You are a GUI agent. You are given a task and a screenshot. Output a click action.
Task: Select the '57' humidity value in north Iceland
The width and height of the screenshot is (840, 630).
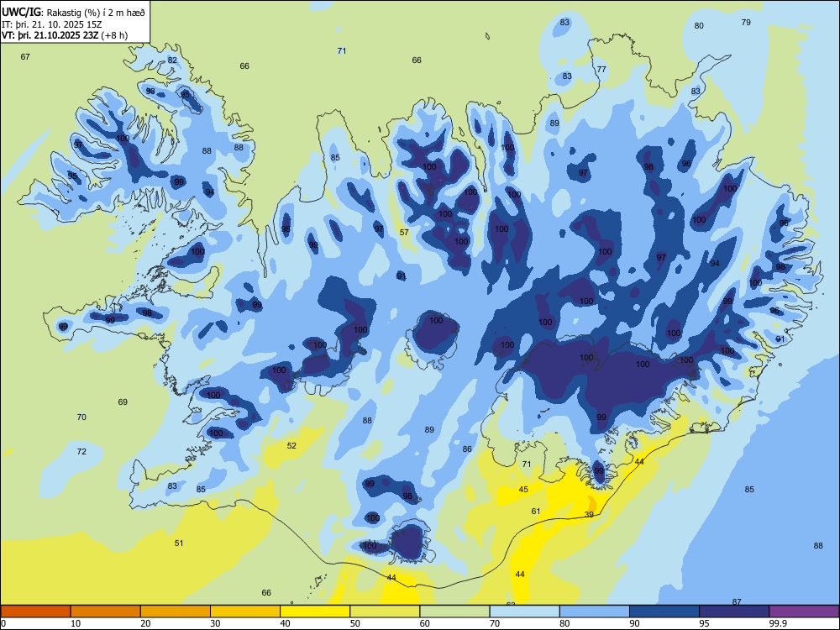coord(404,232)
